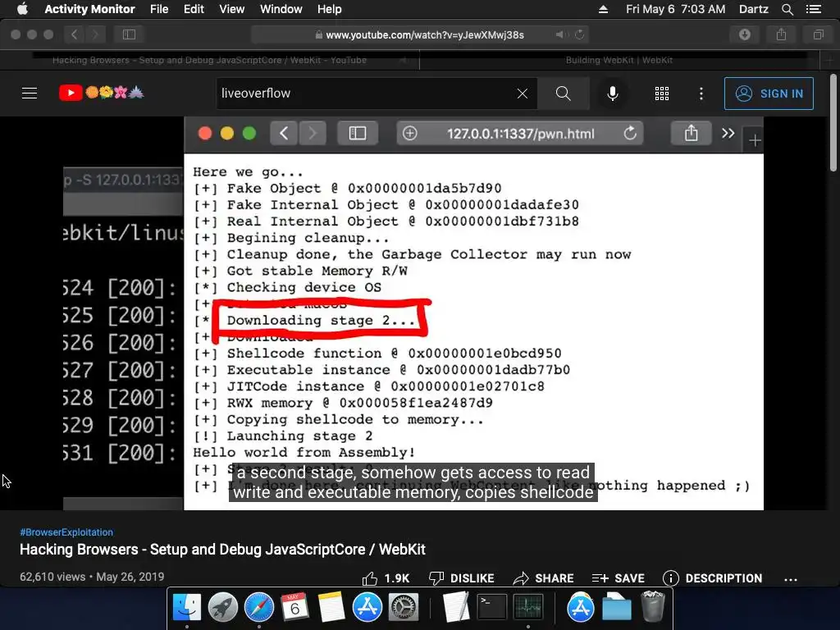Click the eject icon in menu bar

coord(603,9)
